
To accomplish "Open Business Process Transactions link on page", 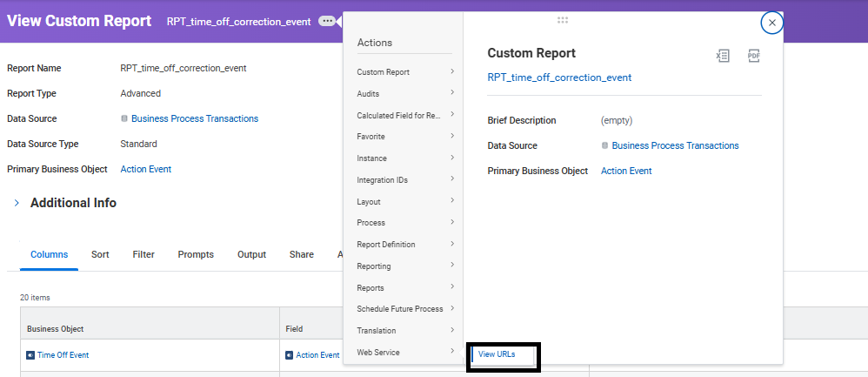I will click(x=195, y=118).
